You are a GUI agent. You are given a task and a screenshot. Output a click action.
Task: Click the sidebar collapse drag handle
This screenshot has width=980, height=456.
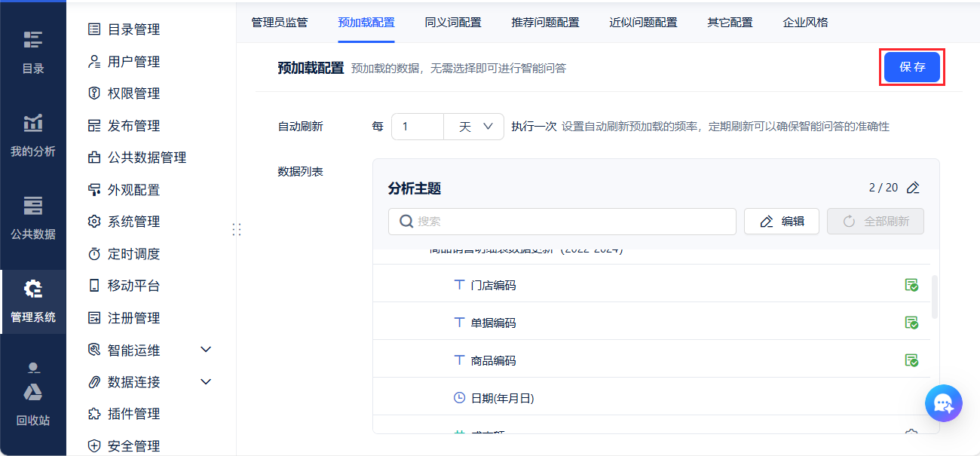237,229
